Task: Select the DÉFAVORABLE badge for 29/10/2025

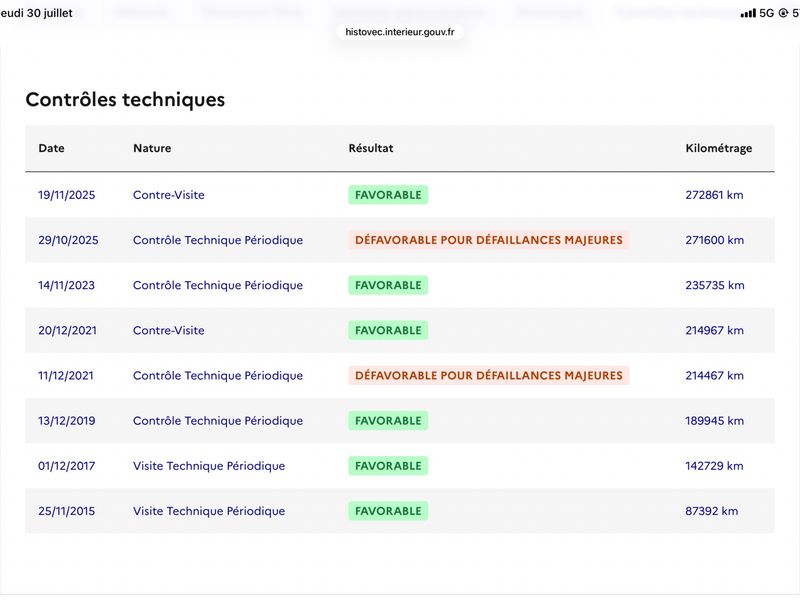Action: (x=489, y=240)
